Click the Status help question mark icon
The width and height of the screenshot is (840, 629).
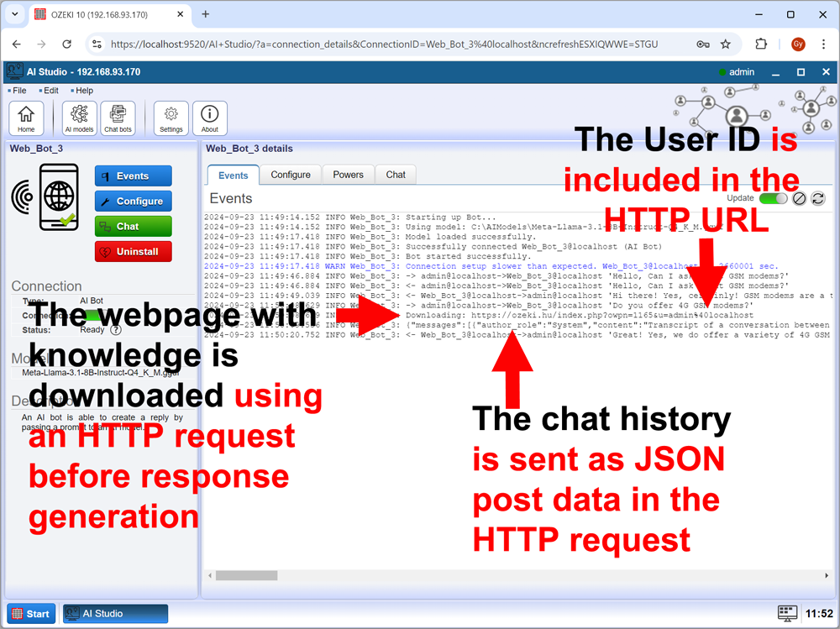pyautogui.click(x=115, y=330)
